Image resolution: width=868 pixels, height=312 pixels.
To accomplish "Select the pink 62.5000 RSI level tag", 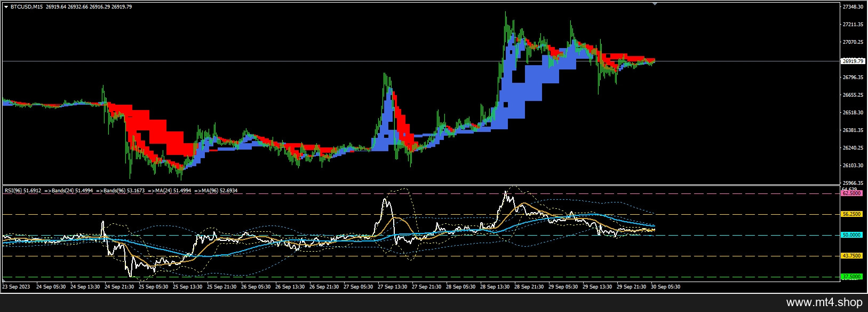I will tap(852, 193).
